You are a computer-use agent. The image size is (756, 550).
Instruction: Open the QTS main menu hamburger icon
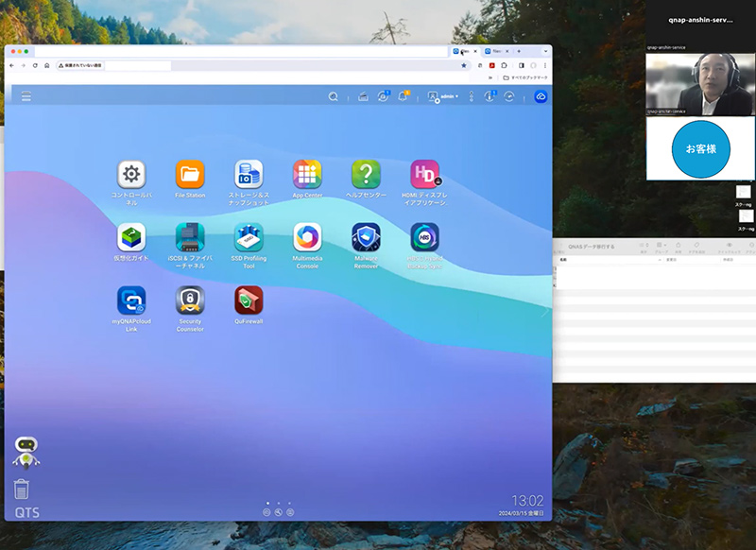coord(26,96)
